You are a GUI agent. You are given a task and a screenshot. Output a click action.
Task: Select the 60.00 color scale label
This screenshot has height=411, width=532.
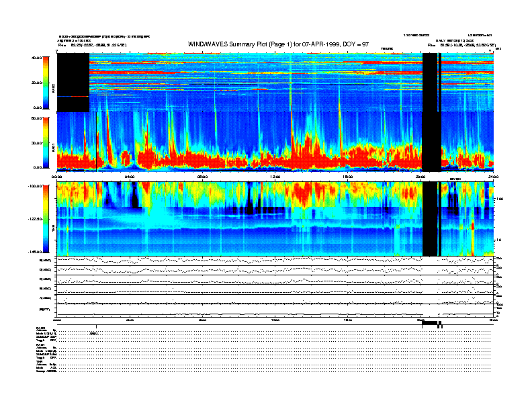tap(36, 118)
